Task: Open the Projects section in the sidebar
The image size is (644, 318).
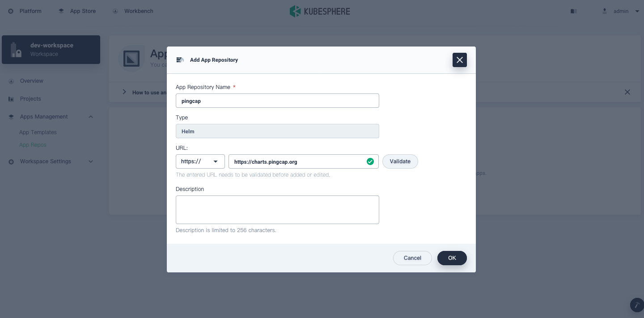Action: [x=30, y=99]
